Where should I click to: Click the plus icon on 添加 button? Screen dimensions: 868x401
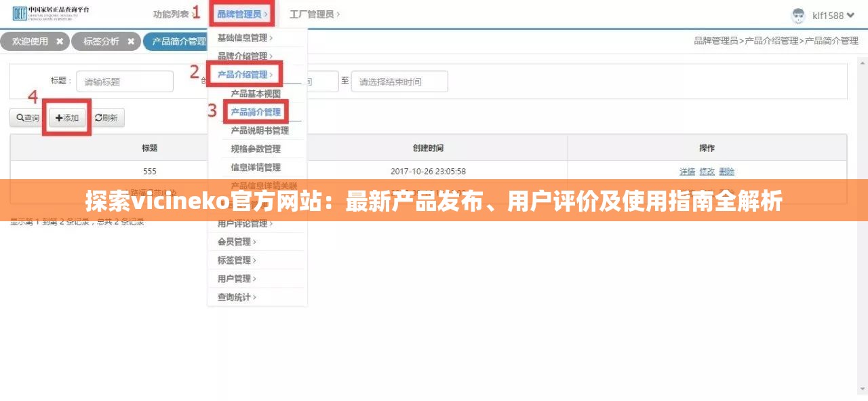tap(60, 117)
